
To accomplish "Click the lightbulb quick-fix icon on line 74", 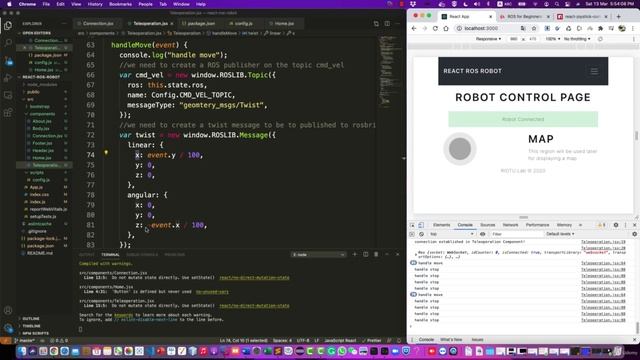I will [106, 153].
